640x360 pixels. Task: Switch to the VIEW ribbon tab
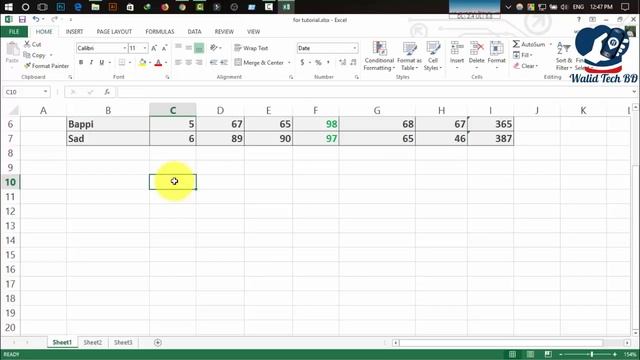253,31
